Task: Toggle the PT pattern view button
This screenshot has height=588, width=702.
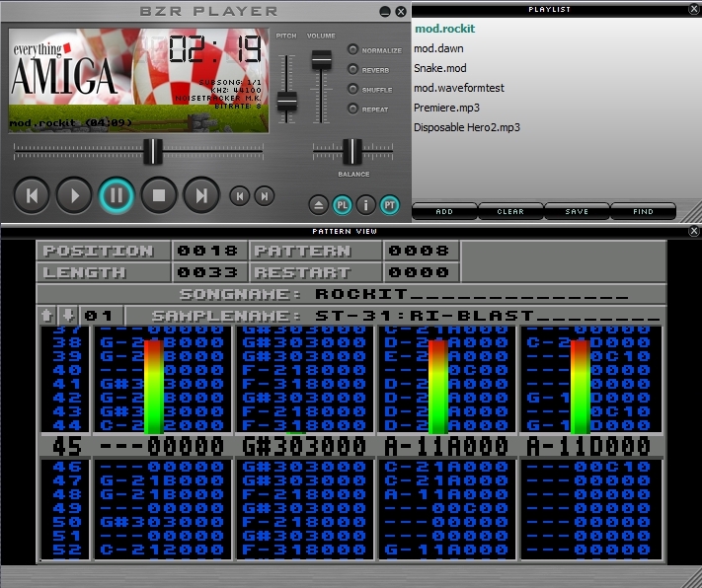Action: (x=390, y=205)
